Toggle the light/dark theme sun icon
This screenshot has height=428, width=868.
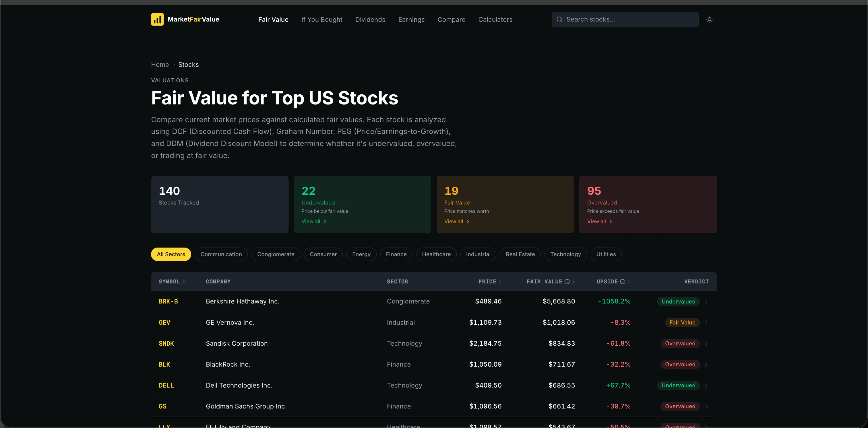pyautogui.click(x=709, y=19)
